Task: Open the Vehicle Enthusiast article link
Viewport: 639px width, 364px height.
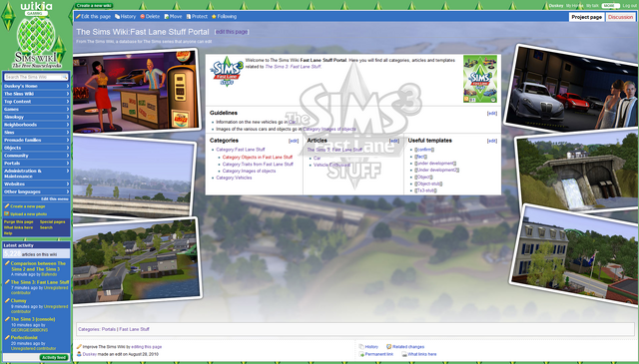Action: coord(332,165)
